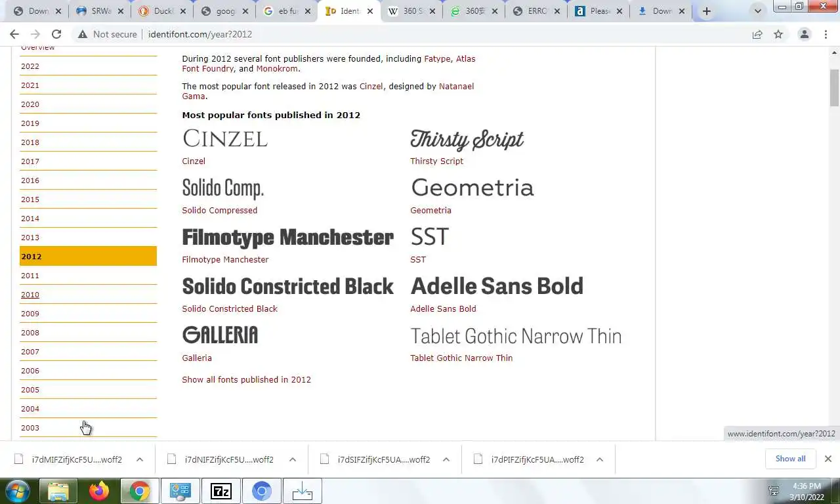Open Chrome three-dot menu
Image resolution: width=840 pixels, height=504 pixels.
(x=826, y=34)
